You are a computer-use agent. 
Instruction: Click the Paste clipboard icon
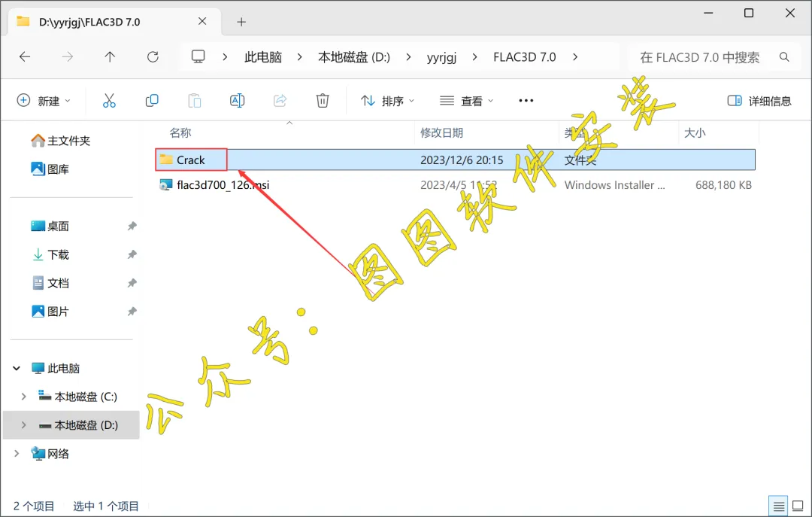pos(195,101)
